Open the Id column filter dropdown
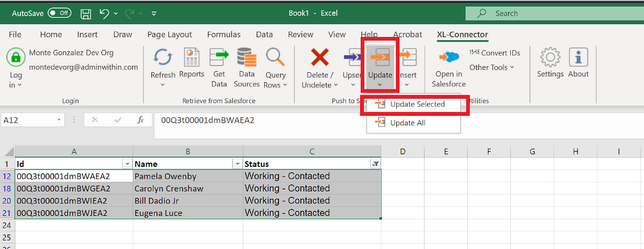The height and width of the screenshot is (249, 644). (x=127, y=164)
